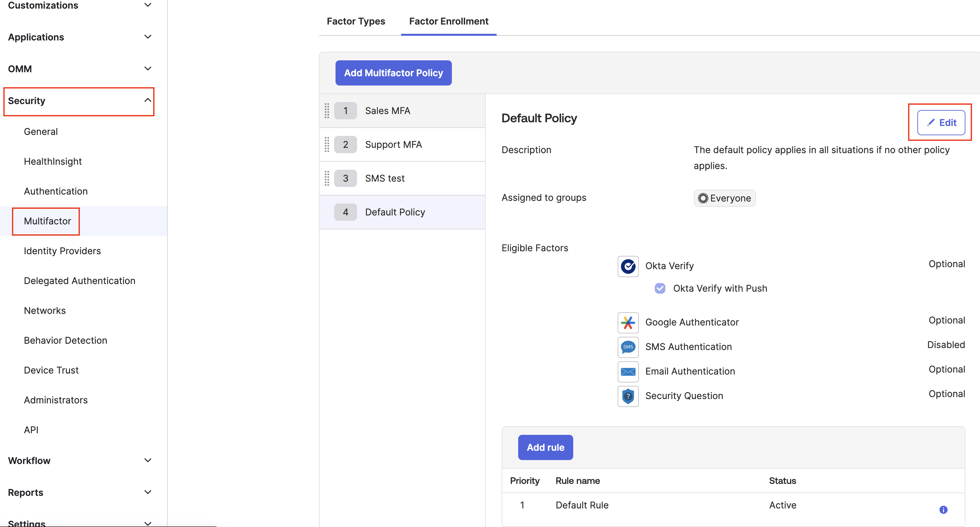Collapse the Security sidebar section
Viewport: 980px width, 527px height.
point(148,101)
